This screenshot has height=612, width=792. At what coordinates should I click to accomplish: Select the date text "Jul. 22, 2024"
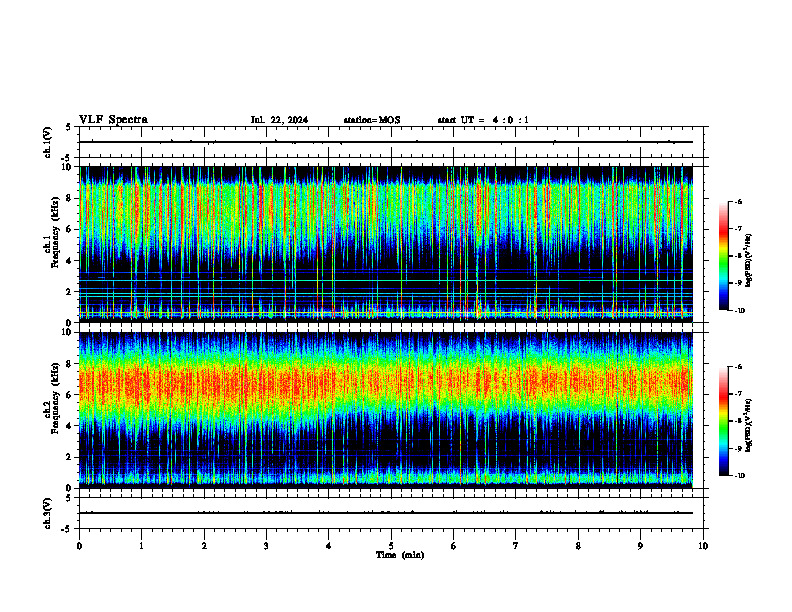279,120
